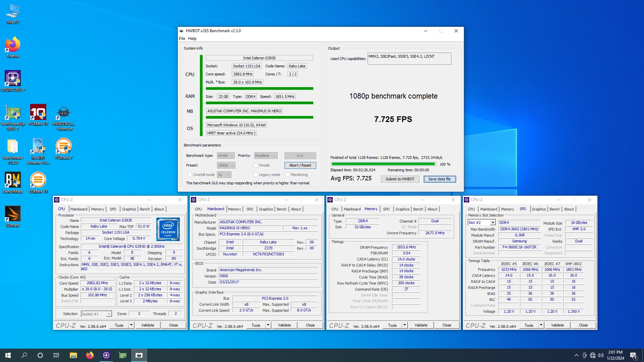Screen dimensions: 644x362
Task: Open CPUID CPU-Z desktop shortcut
Action: 13,81
